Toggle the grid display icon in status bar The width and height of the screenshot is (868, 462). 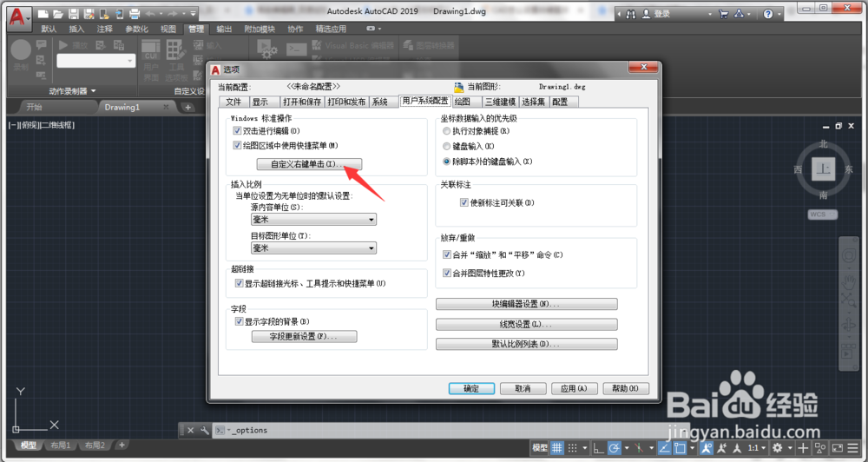[x=557, y=447]
